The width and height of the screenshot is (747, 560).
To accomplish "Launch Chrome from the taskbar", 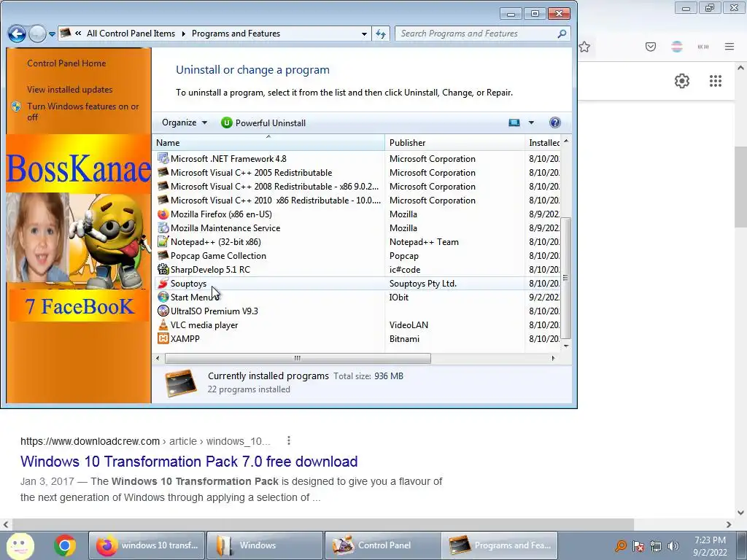I will click(65, 545).
